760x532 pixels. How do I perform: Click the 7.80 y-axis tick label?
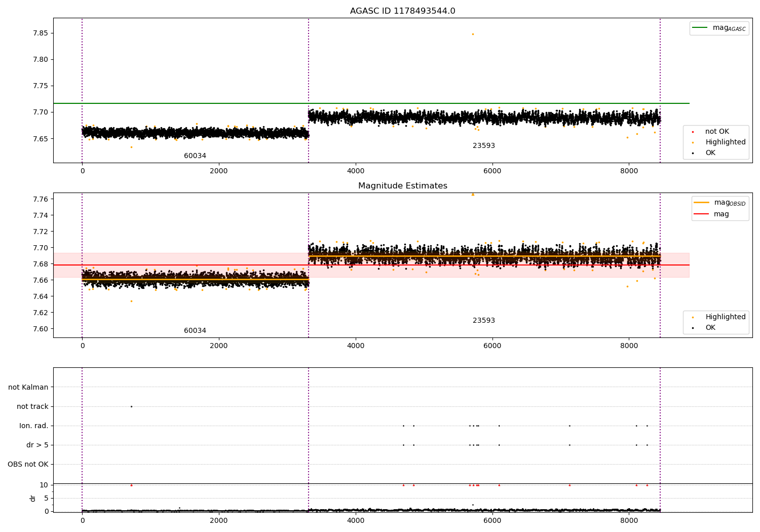[x=40, y=60]
